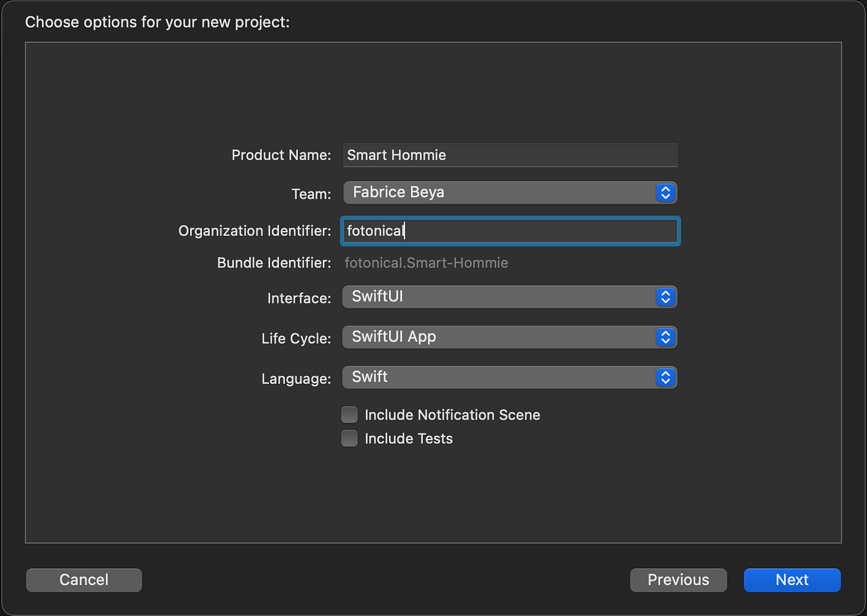The width and height of the screenshot is (867, 616).
Task: Open the Interface dropdown showing SwiftUI
Action: [x=508, y=297]
